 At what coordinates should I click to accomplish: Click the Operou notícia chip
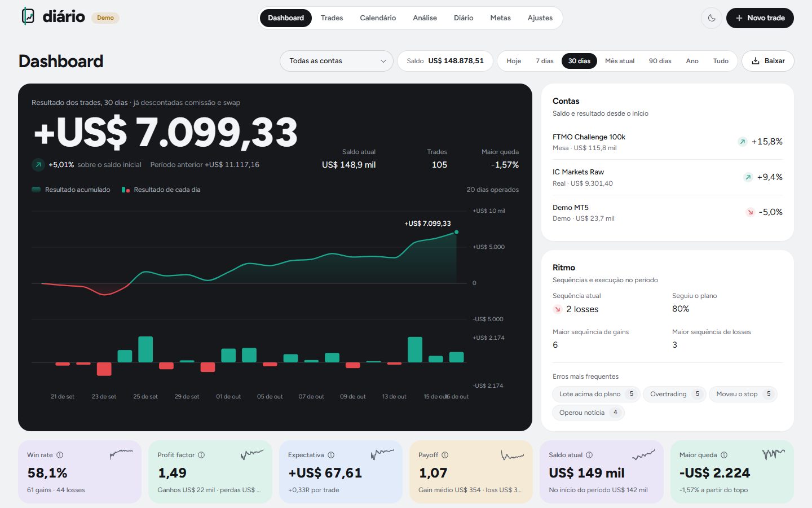pyautogui.click(x=589, y=413)
